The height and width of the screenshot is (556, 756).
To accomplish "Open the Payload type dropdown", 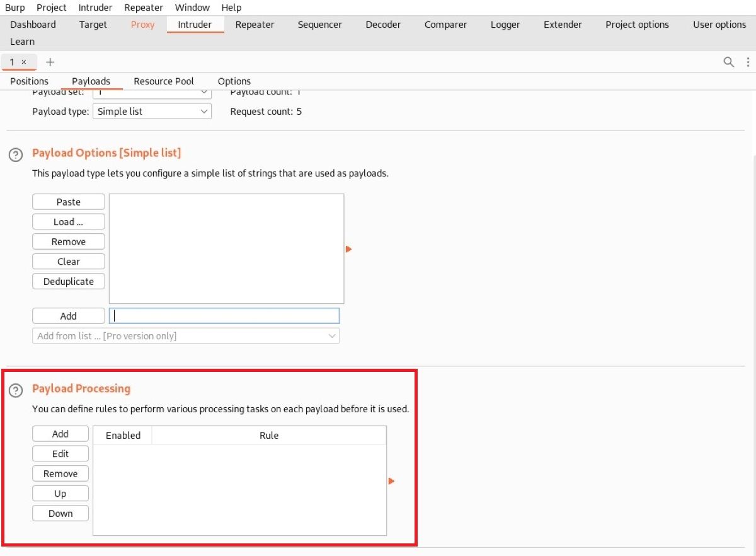I will (152, 111).
